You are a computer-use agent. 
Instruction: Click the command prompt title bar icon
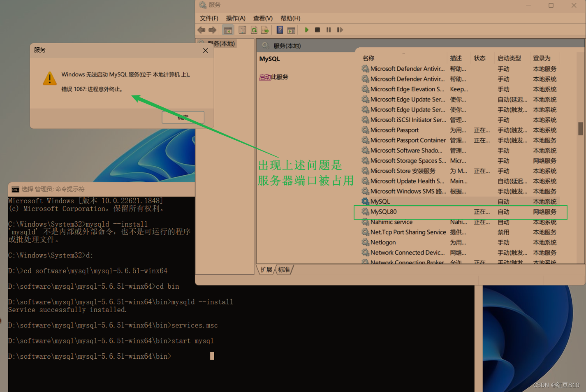click(x=15, y=189)
